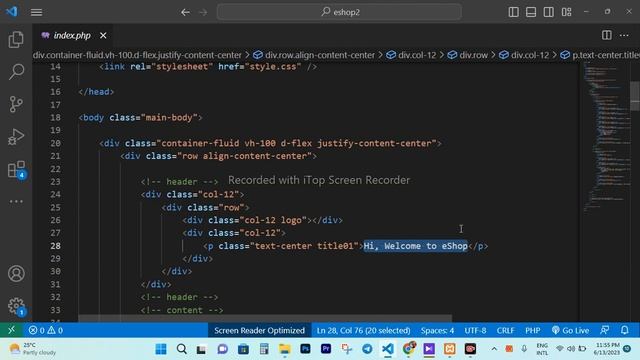Click line number 28 in gutter
Viewport: 640px width, 360px height.
(x=56, y=246)
